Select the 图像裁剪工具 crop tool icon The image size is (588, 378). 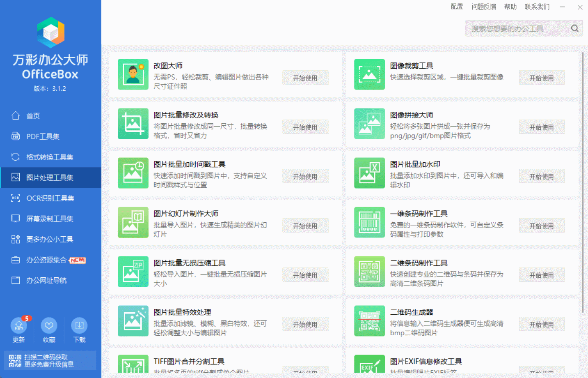coord(369,74)
